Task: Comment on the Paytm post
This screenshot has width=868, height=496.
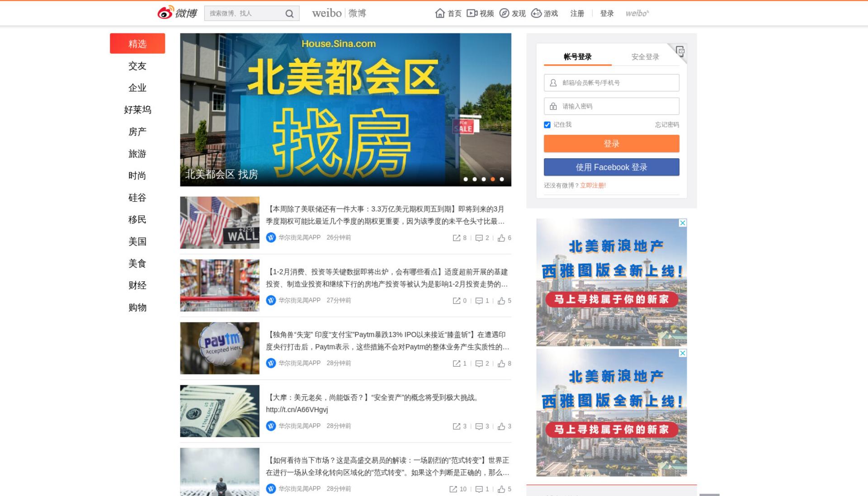Action: (482, 364)
